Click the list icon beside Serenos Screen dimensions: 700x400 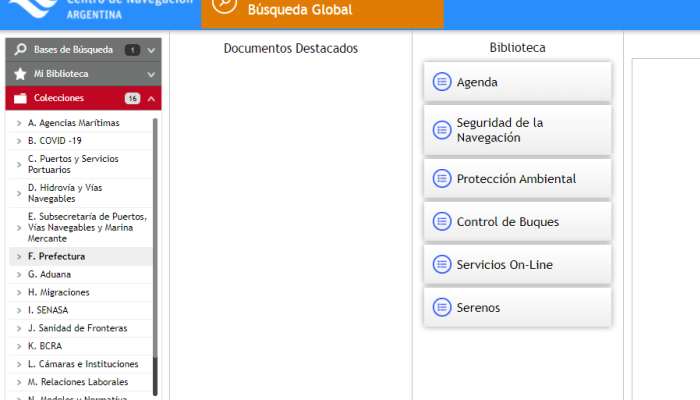[442, 307]
